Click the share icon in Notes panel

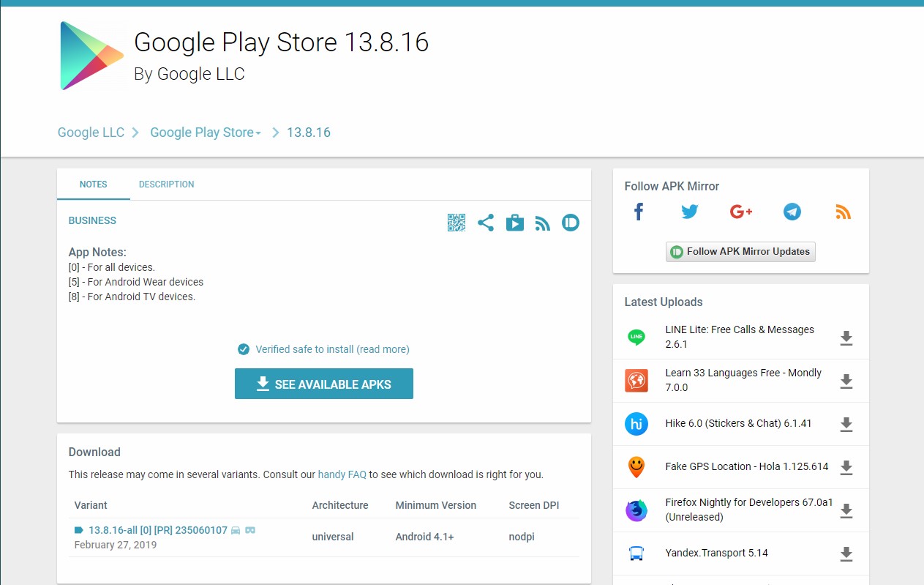(486, 223)
